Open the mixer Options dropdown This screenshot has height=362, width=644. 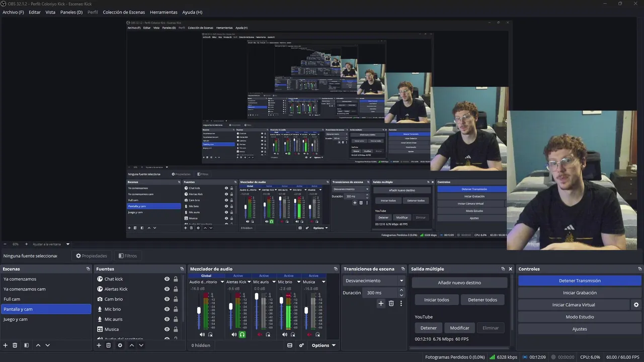[323, 345]
